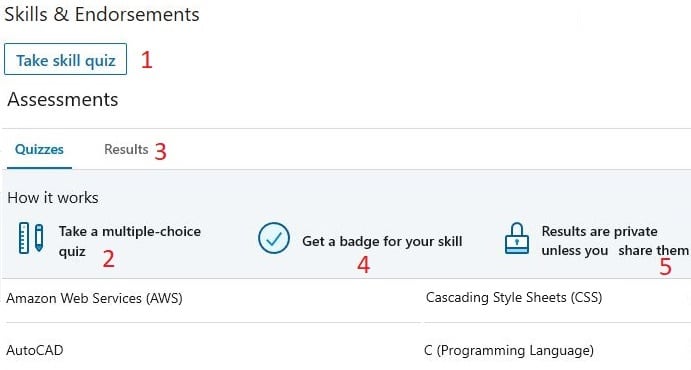Click the Skills & Endorsements heading
This screenshot has height=370, width=691.
click(101, 15)
